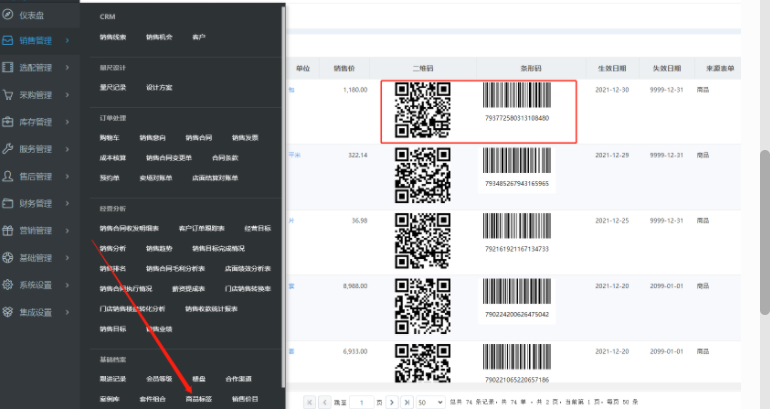Expand the 售后管理 submenu chevron

[x=67, y=176]
